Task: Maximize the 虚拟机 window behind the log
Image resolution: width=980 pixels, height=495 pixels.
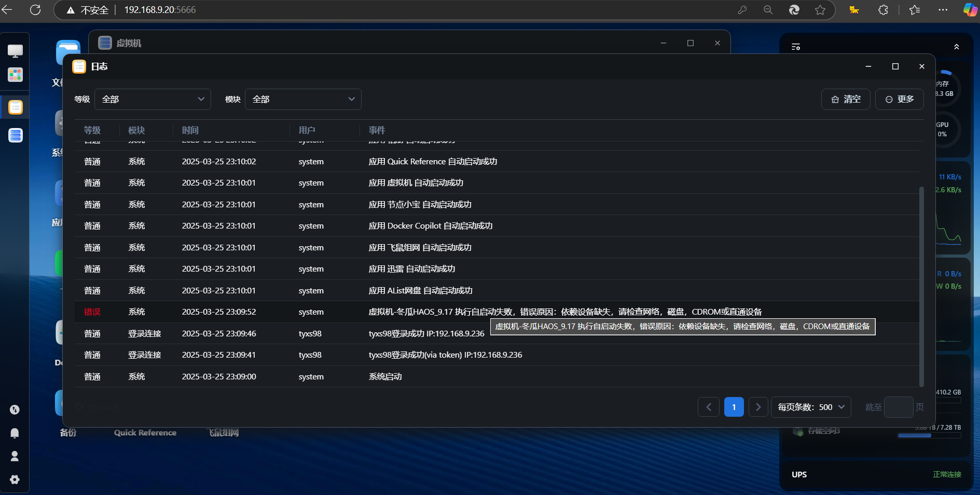Action: click(691, 43)
